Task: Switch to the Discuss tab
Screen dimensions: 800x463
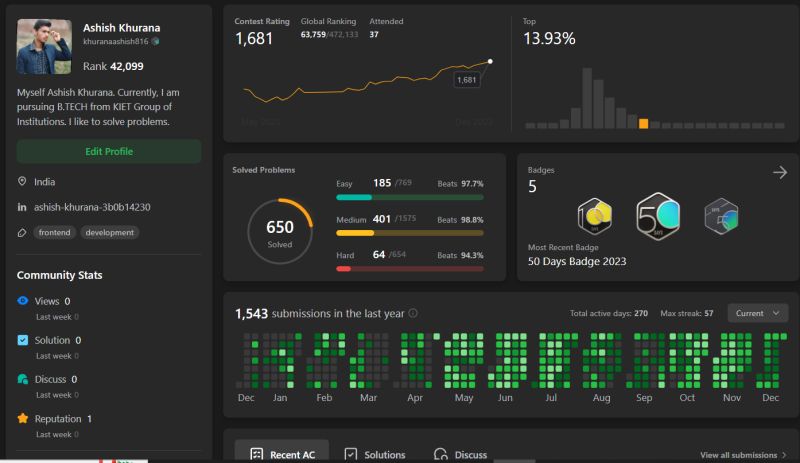Action: [x=460, y=454]
